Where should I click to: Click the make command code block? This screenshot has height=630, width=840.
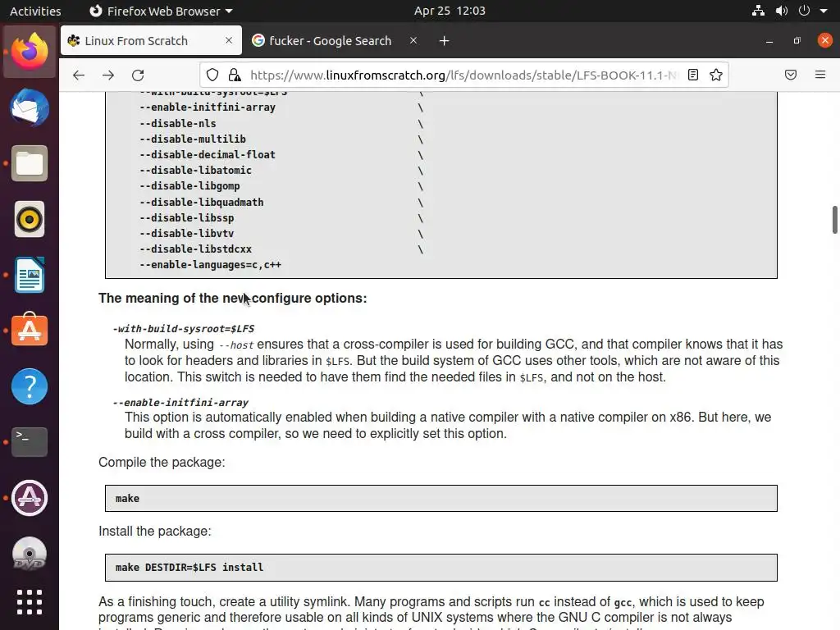tap(441, 498)
